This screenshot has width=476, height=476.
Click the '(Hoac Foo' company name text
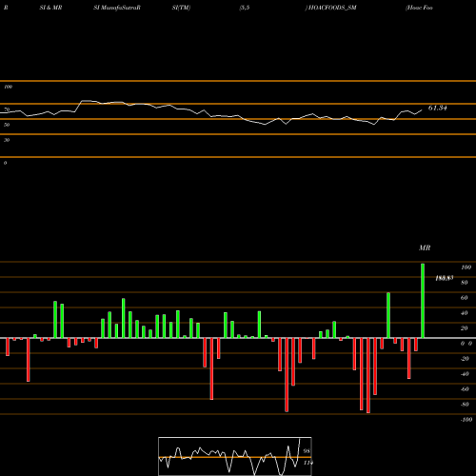(x=419, y=8)
